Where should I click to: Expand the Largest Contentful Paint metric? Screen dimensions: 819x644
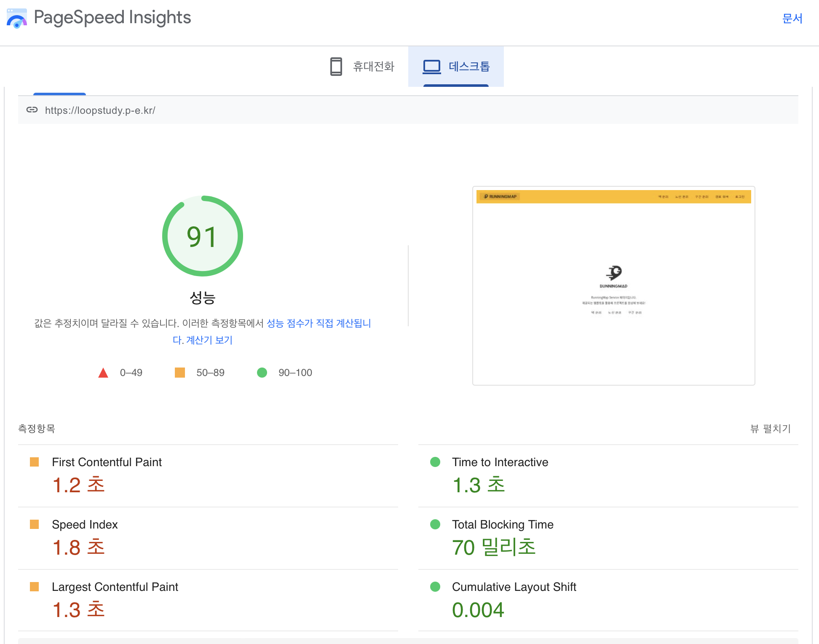pyautogui.click(x=115, y=587)
